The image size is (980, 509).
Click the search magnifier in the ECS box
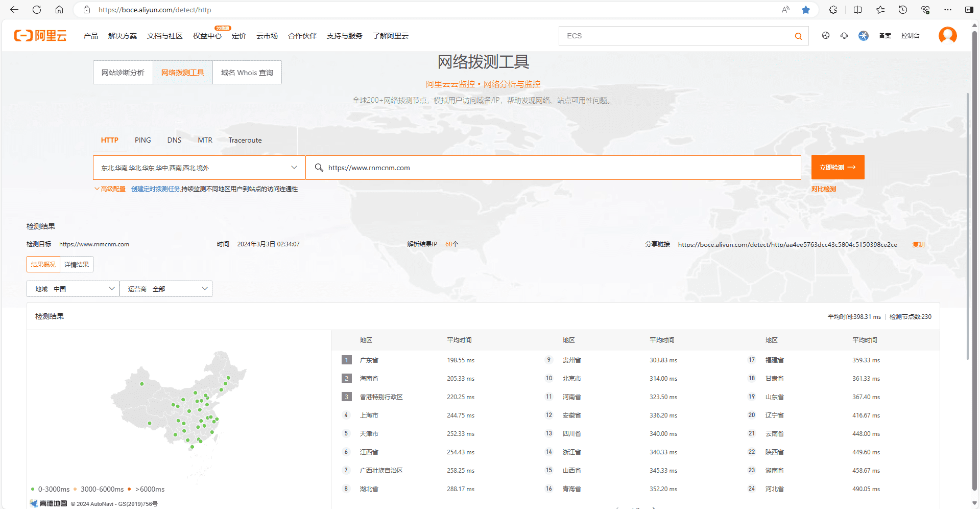click(x=798, y=36)
